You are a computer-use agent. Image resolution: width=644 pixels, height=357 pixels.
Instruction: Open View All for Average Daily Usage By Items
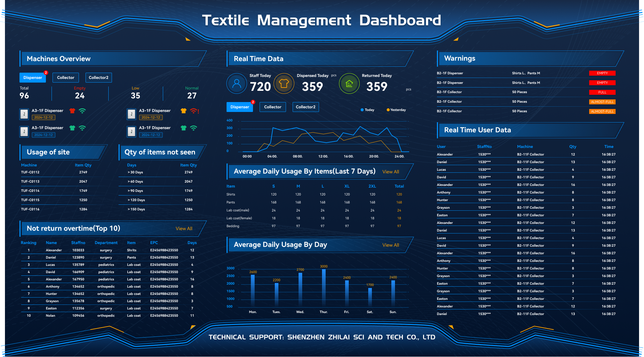(x=390, y=171)
